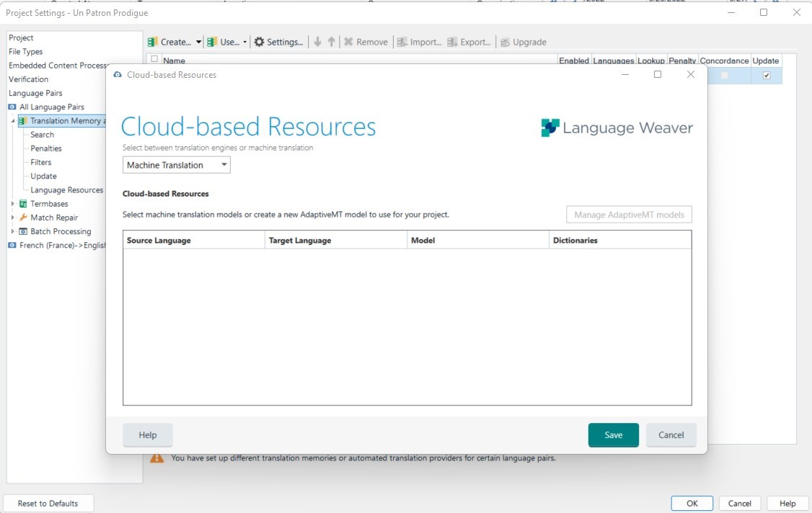
Task: Select Embedded Content Processors tree item
Action: pos(57,66)
